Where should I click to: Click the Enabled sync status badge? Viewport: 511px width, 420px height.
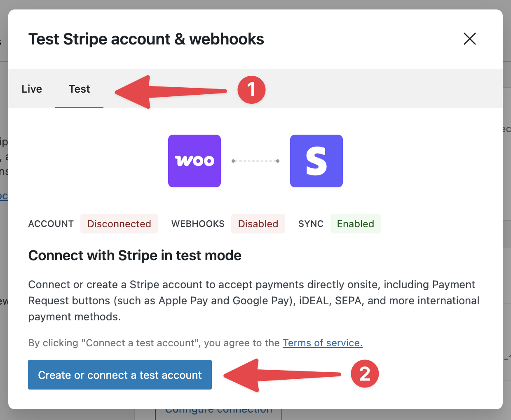coord(355,224)
